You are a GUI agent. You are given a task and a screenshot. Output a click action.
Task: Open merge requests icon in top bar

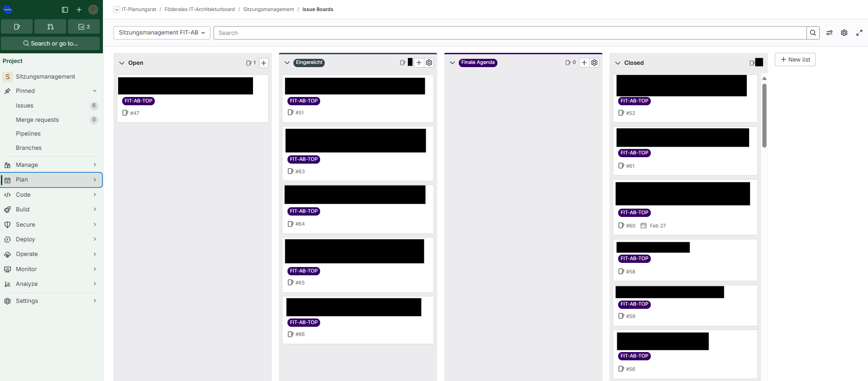coord(51,27)
